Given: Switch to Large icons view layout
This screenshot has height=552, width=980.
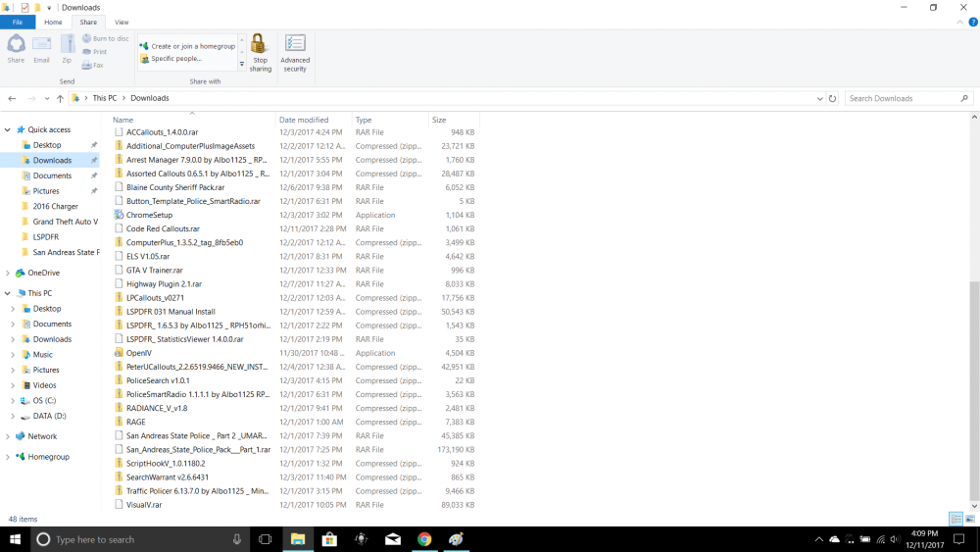Looking at the screenshot, I should pos(970,519).
